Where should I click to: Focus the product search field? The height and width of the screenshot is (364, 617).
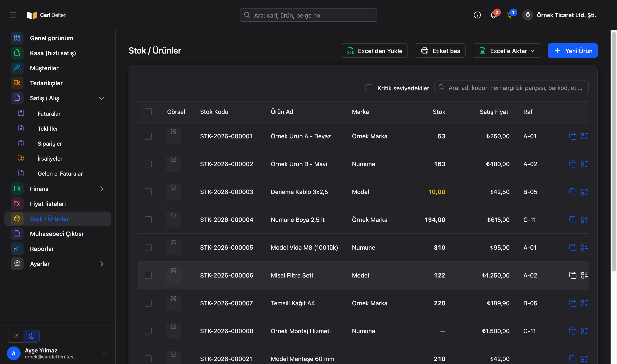click(x=511, y=88)
